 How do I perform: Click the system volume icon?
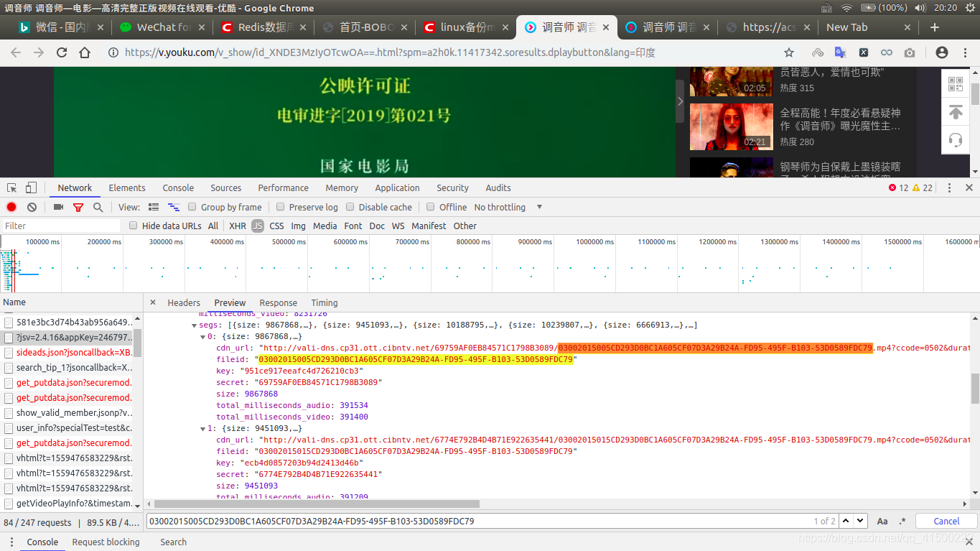[x=920, y=8]
